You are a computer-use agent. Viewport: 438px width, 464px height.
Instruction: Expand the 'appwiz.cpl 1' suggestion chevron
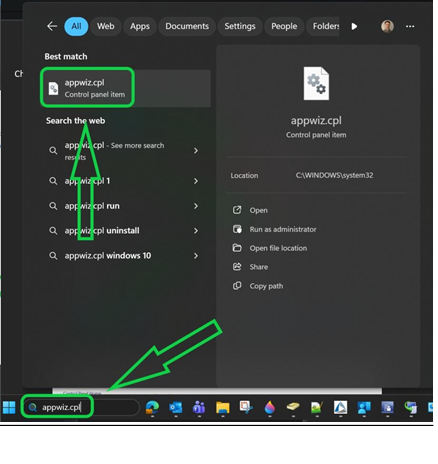point(196,181)
